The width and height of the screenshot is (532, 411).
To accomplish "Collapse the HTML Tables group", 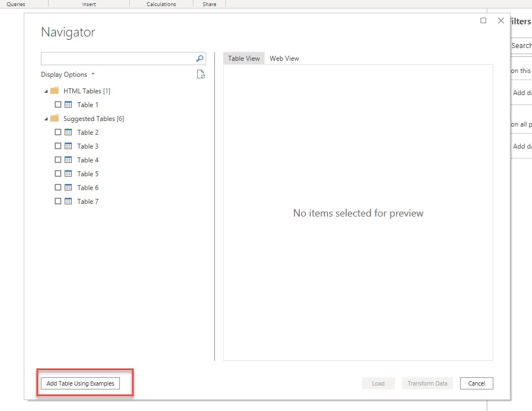I will tap(46, 90).
